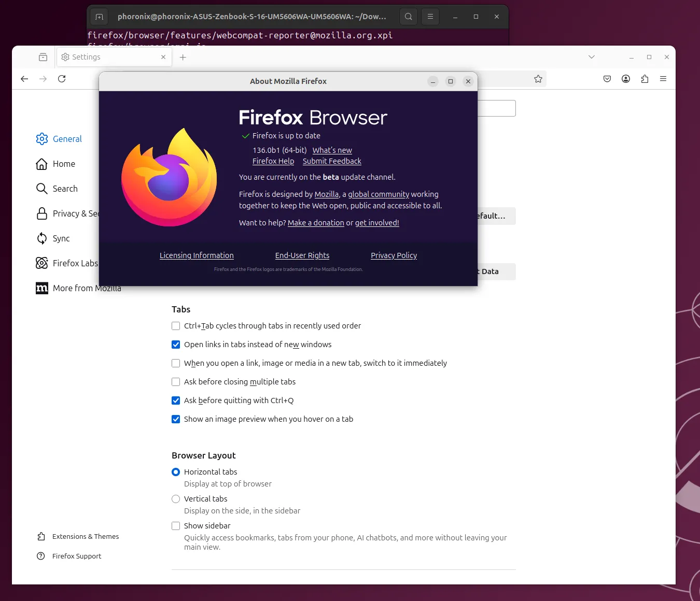Click the Firefox logo in About dialog
The width and height of the screenshot is (700, 601).
point(169,177)
